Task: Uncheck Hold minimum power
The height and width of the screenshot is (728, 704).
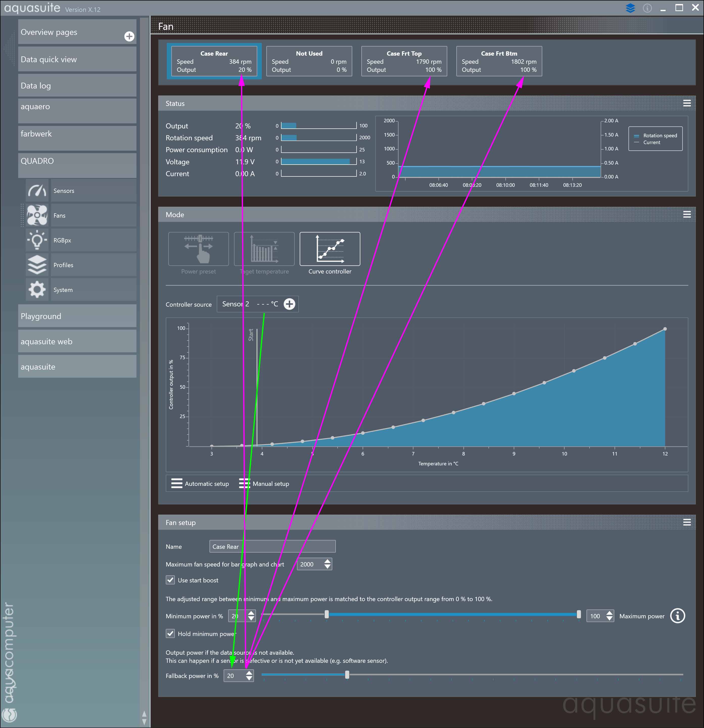Action: coord(170,633)
